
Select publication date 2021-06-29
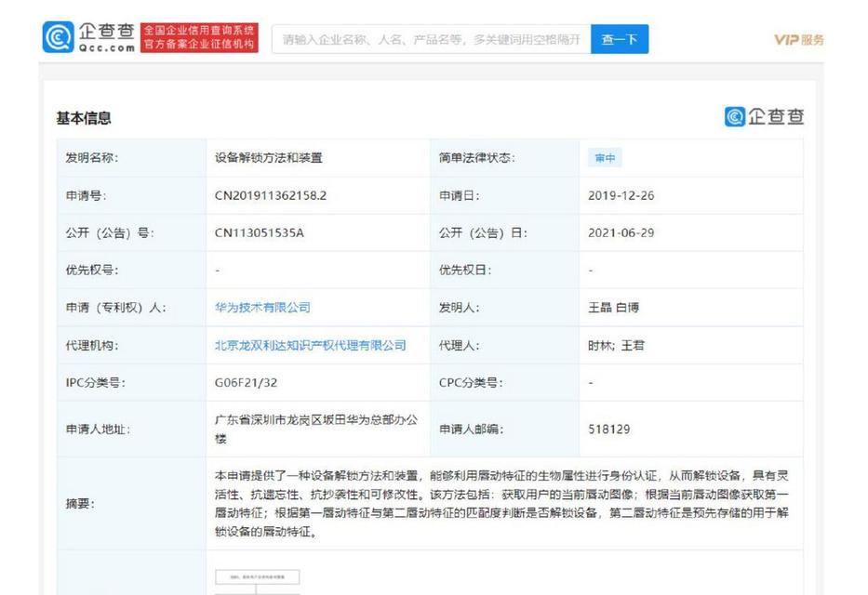point(621,232)
